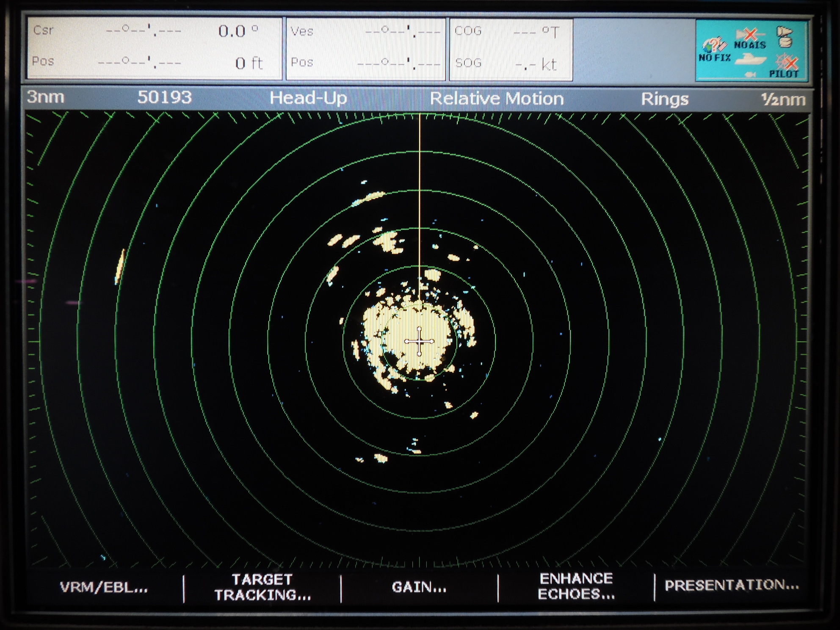Toggle the Rings range rings label
Image resolution: width=840 pixels, height=630 pixels.
(x=664, y=99)
